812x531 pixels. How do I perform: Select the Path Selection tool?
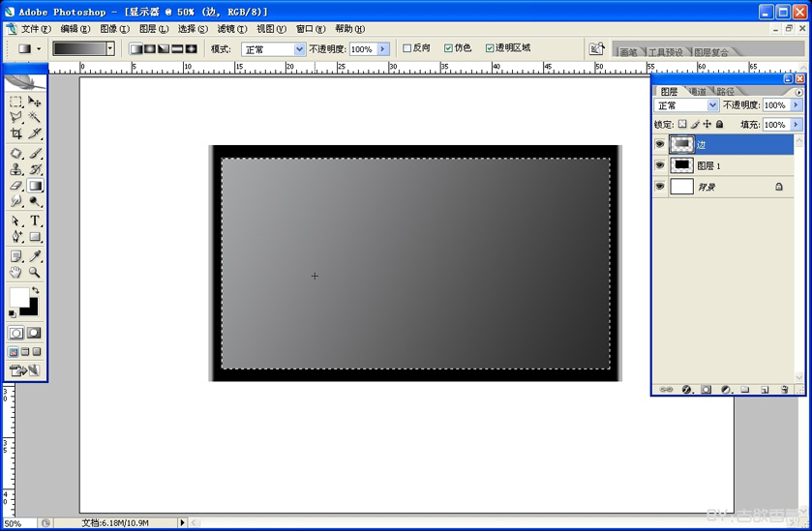(x=16, y=221)
